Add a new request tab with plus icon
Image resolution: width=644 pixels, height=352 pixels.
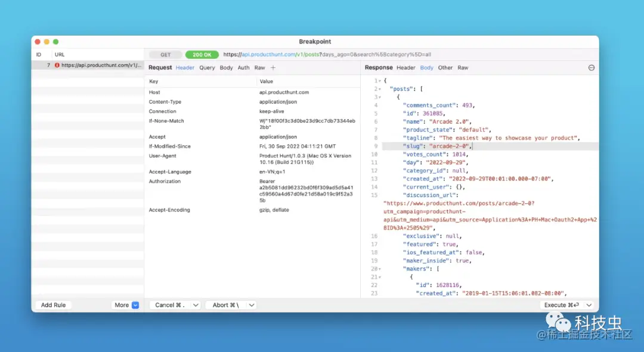[x=273, y=68]
